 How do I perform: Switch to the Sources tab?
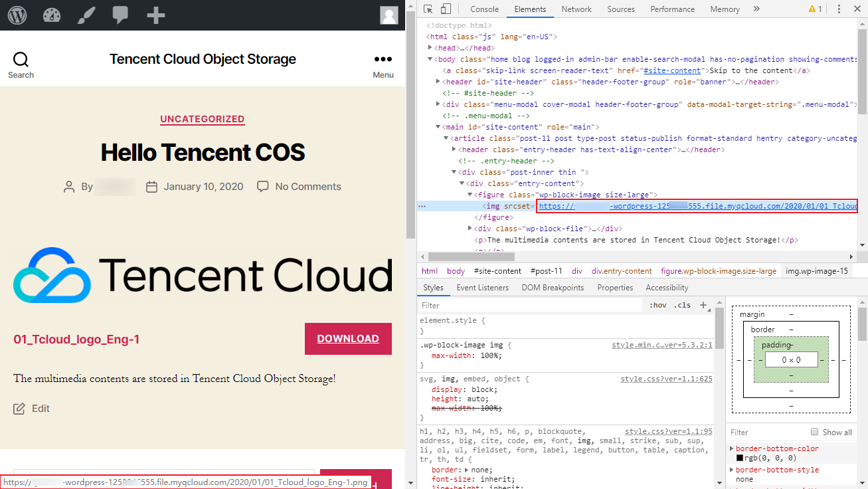[621, 9]
